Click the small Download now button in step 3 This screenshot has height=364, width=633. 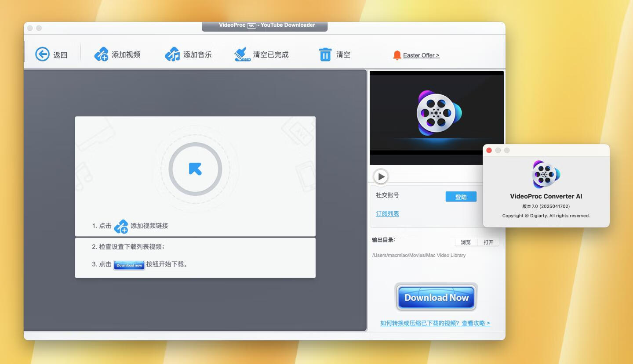129,265
